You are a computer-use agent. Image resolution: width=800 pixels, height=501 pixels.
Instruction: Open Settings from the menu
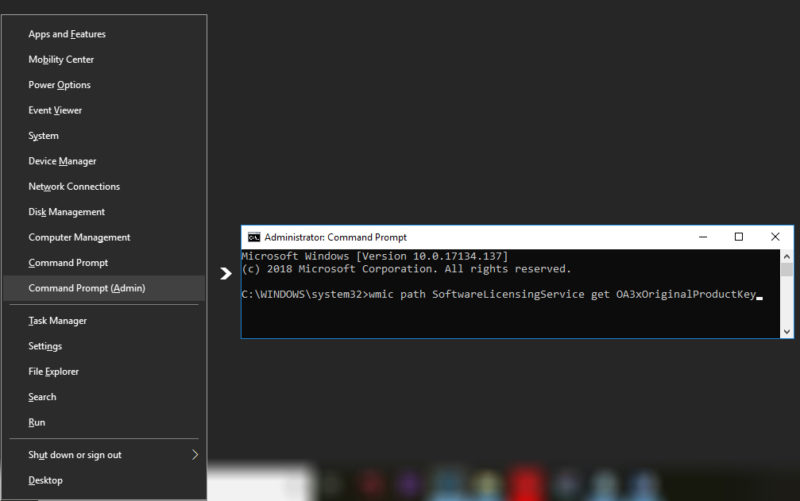pos(45,346)
